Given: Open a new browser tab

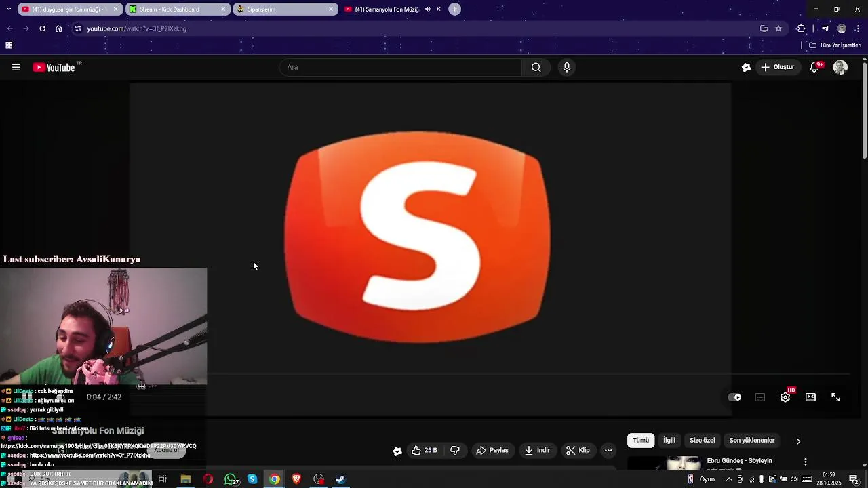Looking at the screenshot, I should [x=455, y=9].
